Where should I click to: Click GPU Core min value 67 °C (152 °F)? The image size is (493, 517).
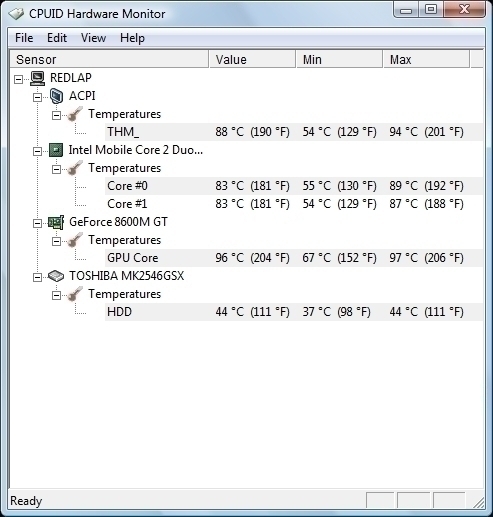339,258
